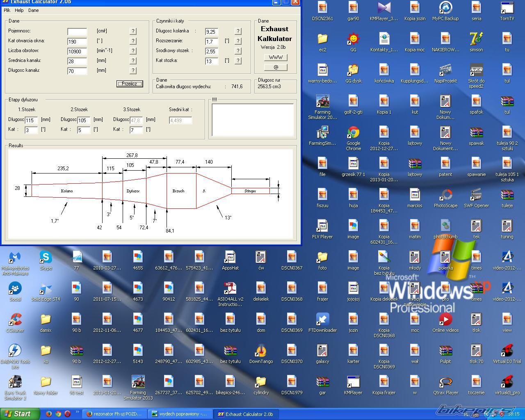Click the Przelicz calculate button
This screenshot has height=420, width=525.
coord(130,84)
